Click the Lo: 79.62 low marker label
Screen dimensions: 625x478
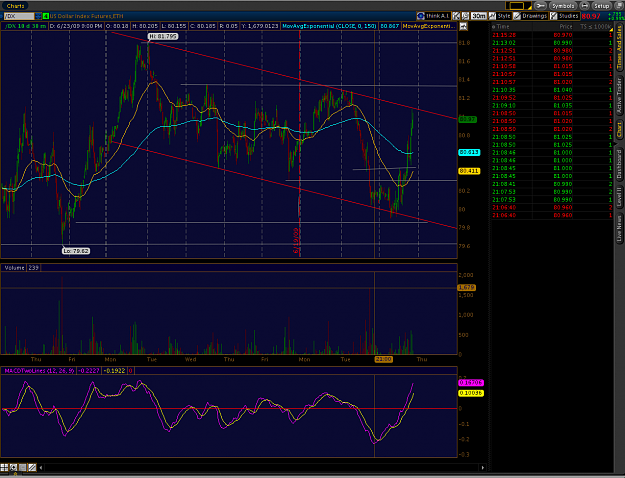76,251
